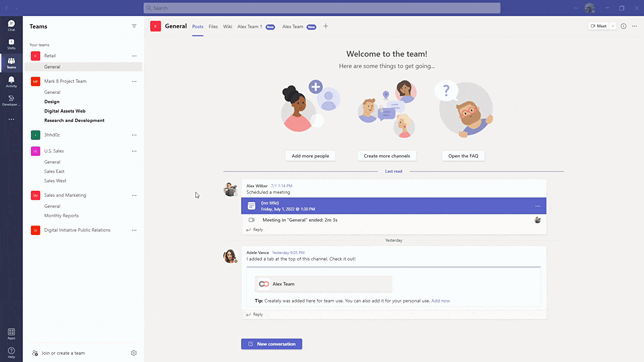
Task: Open the Alex Team 1 tab
Action: click(x=256, y=27)
